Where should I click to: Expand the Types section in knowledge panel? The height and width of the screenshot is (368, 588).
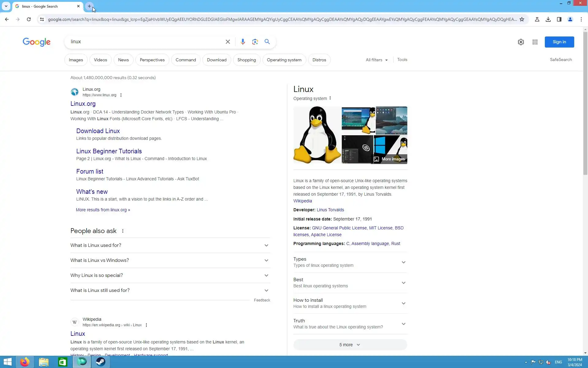(x=350, y=262)
